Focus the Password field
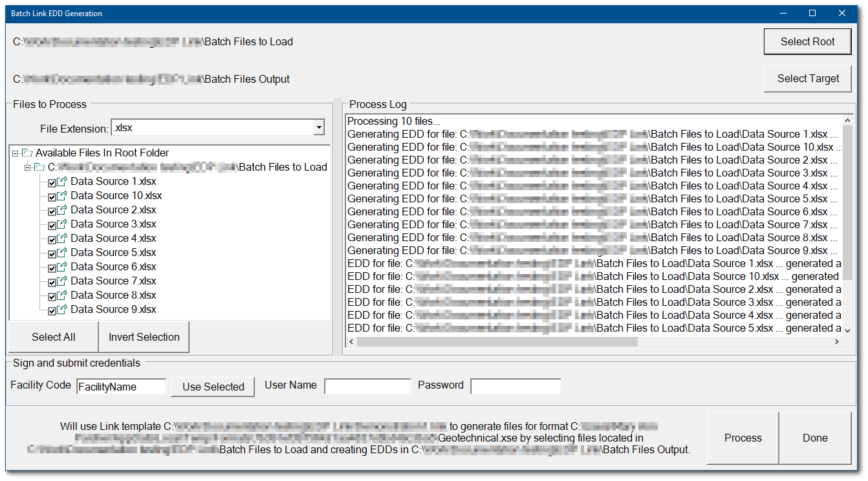This screenshot has width=868, height=481. pos(515,387)
